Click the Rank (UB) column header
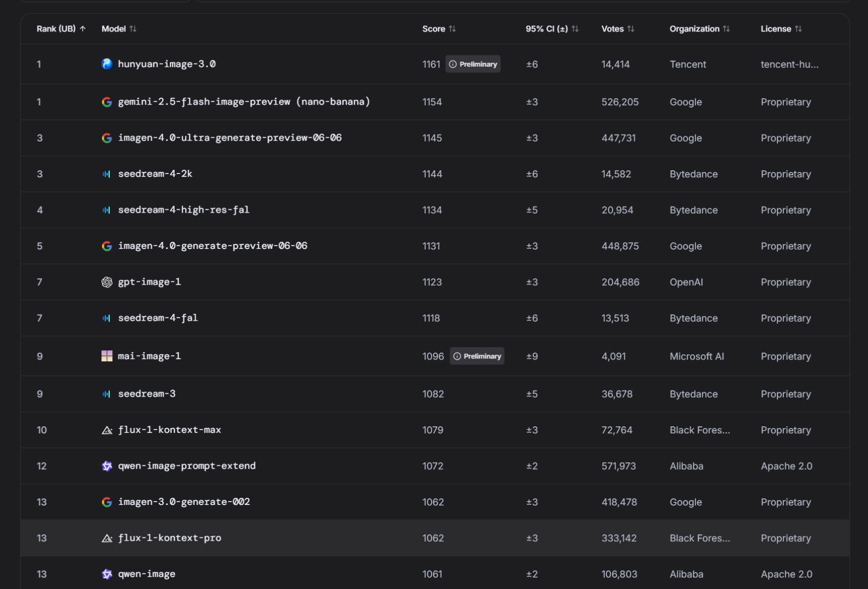 60,29
